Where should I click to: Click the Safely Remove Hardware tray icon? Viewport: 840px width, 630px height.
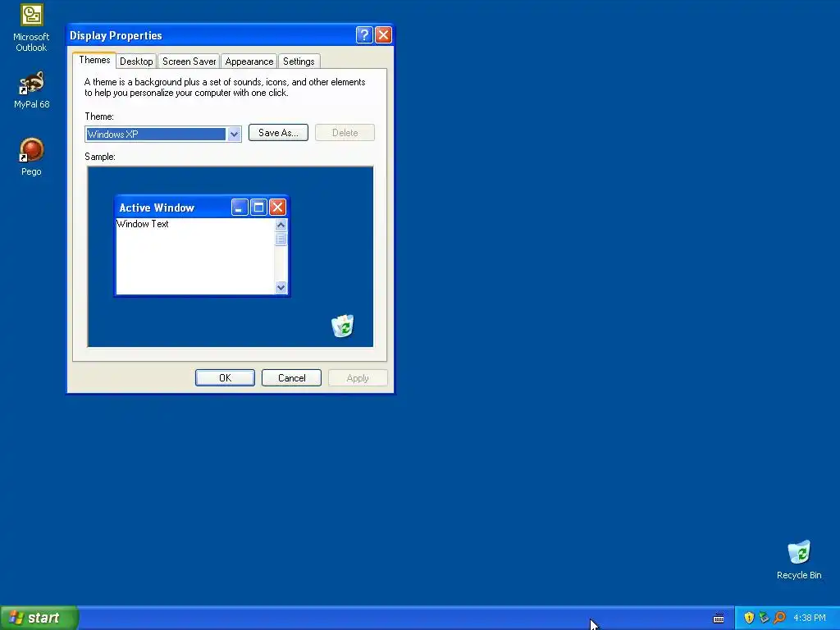[764, 618]
